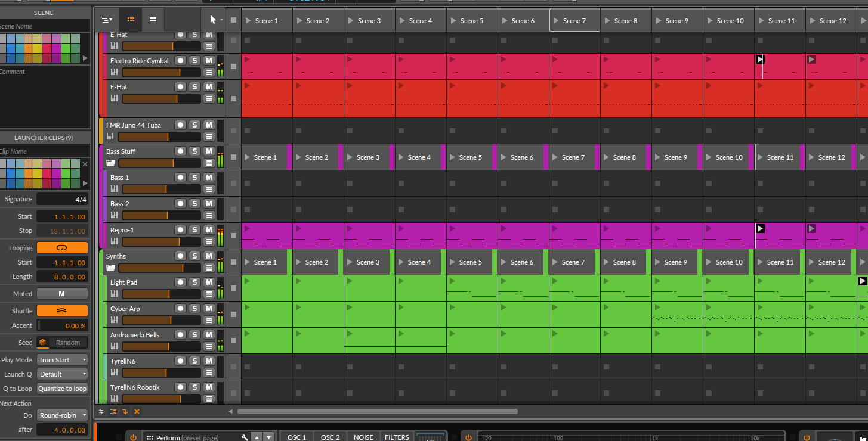The image size is (868, 441).
Task: Solo the Cyber Arp track
Action: (x=194, y=308)
